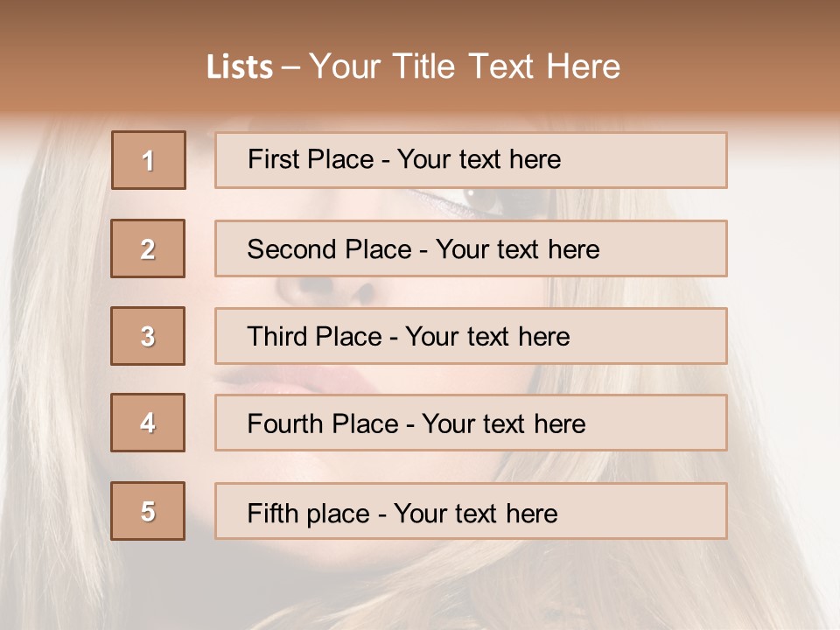Image resolution: width=840 pixels, height=630 pixels.
Task: Click the word 'Fourth' in the fourth row
Action: 284,423
